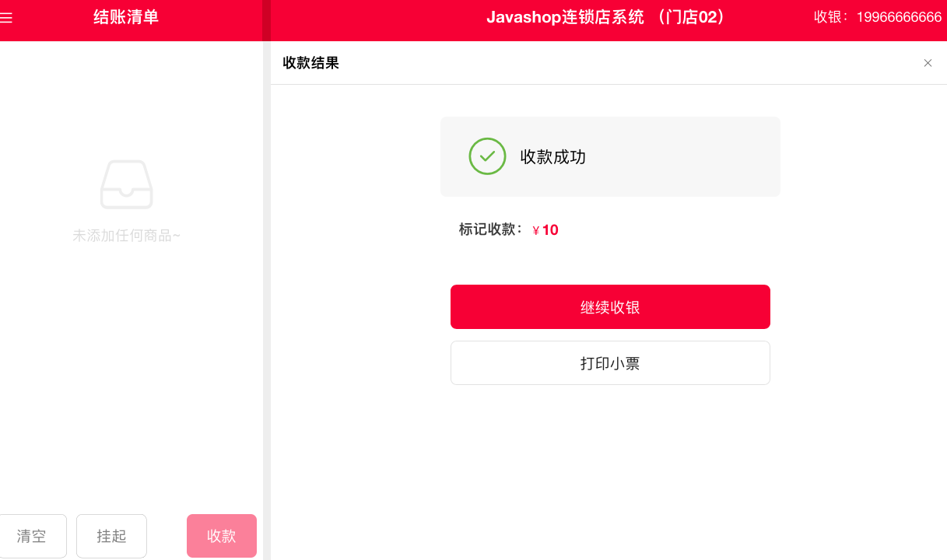
Task: Click the 挂起 button
Action: pyautogui.click(x=111, y=536)
